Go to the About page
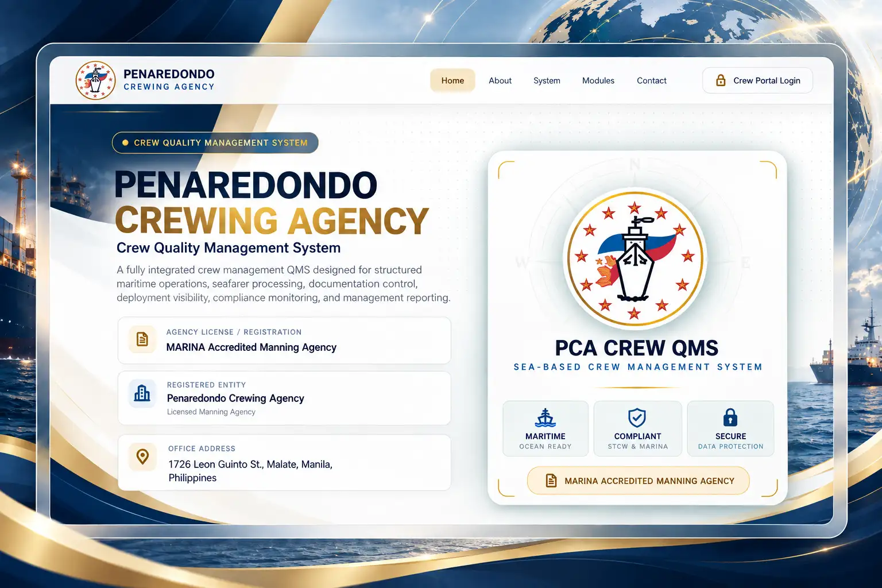 pos(500,80)
